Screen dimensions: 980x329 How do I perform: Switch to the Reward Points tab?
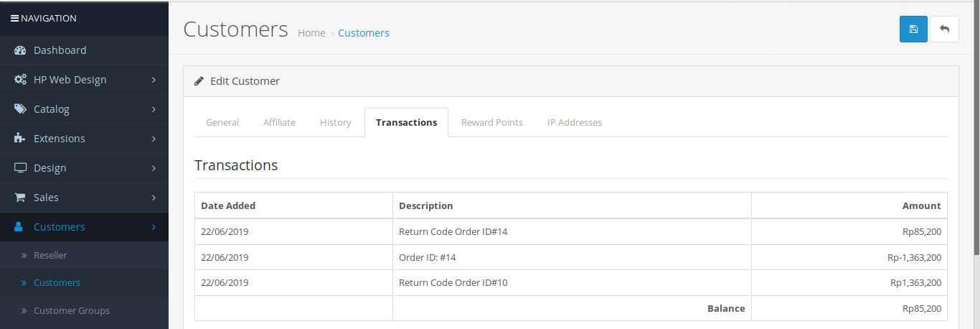[492, 122]
